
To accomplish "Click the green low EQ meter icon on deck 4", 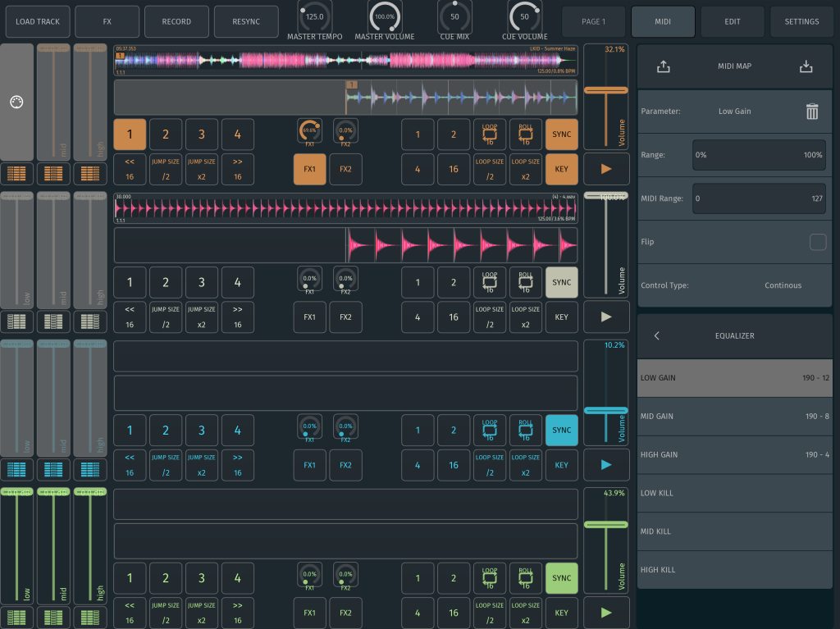I will pyautogui.click(x=15, y=617).
